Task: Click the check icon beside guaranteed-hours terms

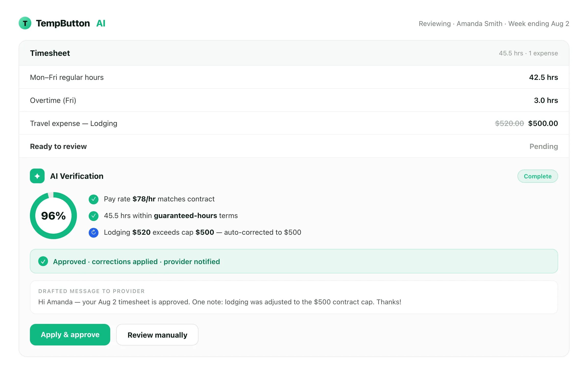Action: pyautogui.click(x=94, y=216)
